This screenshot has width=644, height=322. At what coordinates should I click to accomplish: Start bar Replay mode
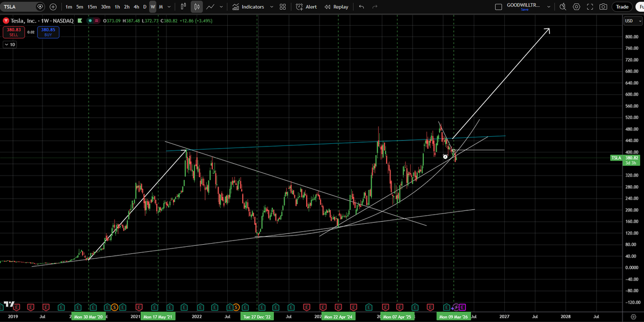click(336, 6)
